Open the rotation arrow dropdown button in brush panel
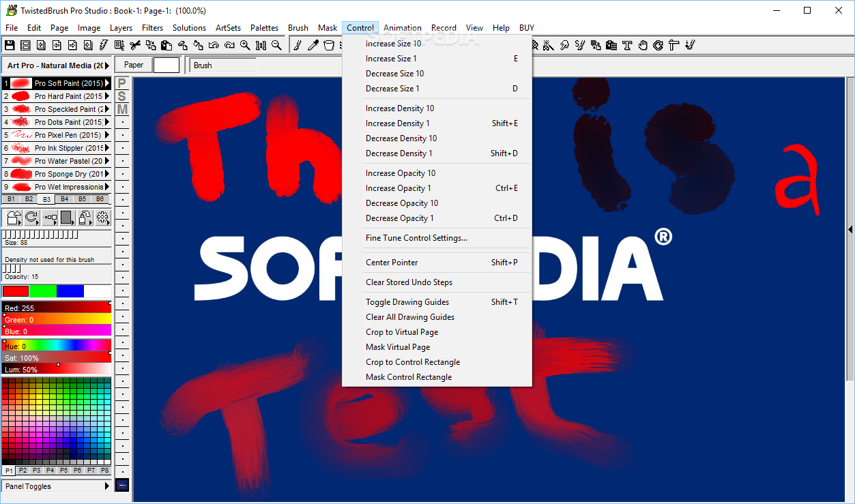Viewport: 855px width, 504px height. pyautogui.click(x=31, y=218)
